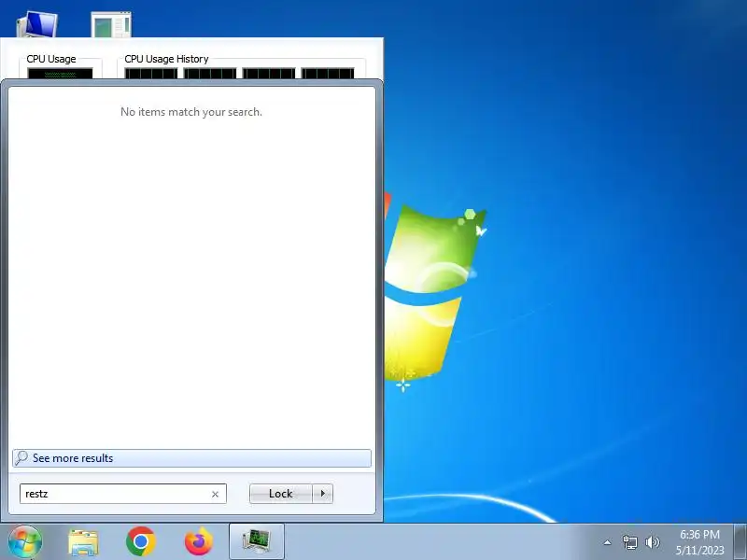Launch Firefox from the taskbar
Screen dimensions: 747x560
[x=199, y=541]
